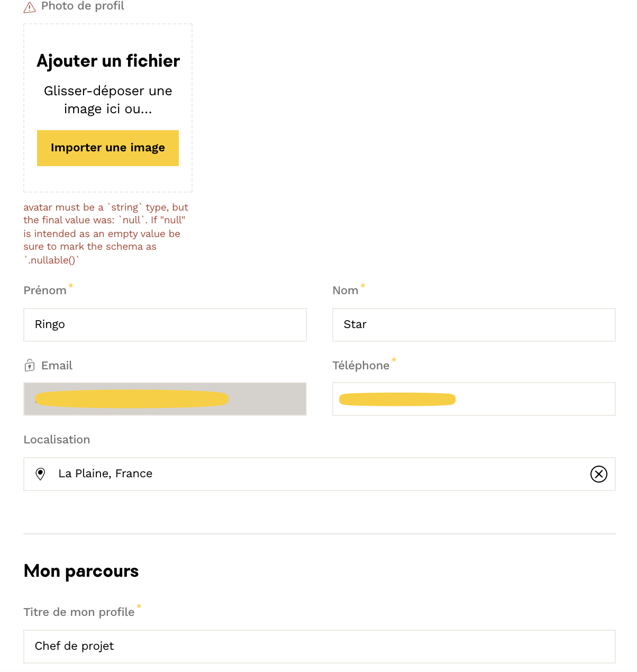Click the Localisation field label
The width and height of the screenshot is (637, 672).
click(x=57, y=440)
